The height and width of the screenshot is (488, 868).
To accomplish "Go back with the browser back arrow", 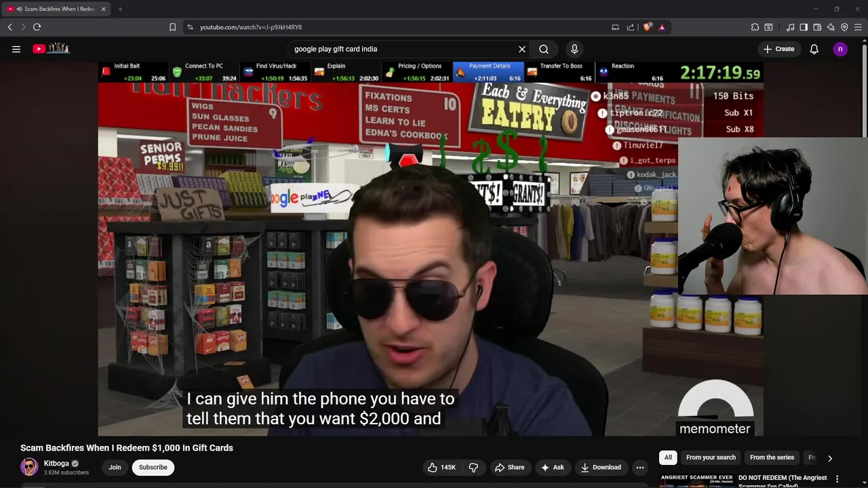I will coord(10,27).
